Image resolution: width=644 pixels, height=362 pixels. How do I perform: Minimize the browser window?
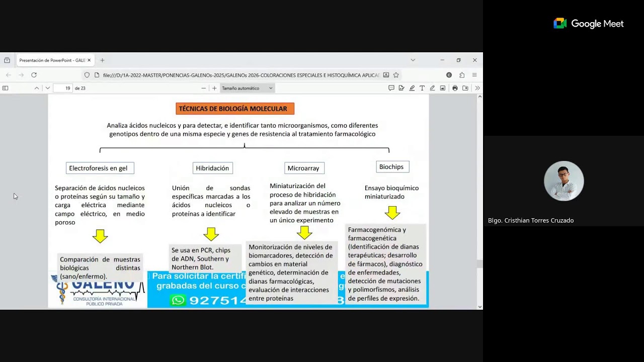click(442, 60)
